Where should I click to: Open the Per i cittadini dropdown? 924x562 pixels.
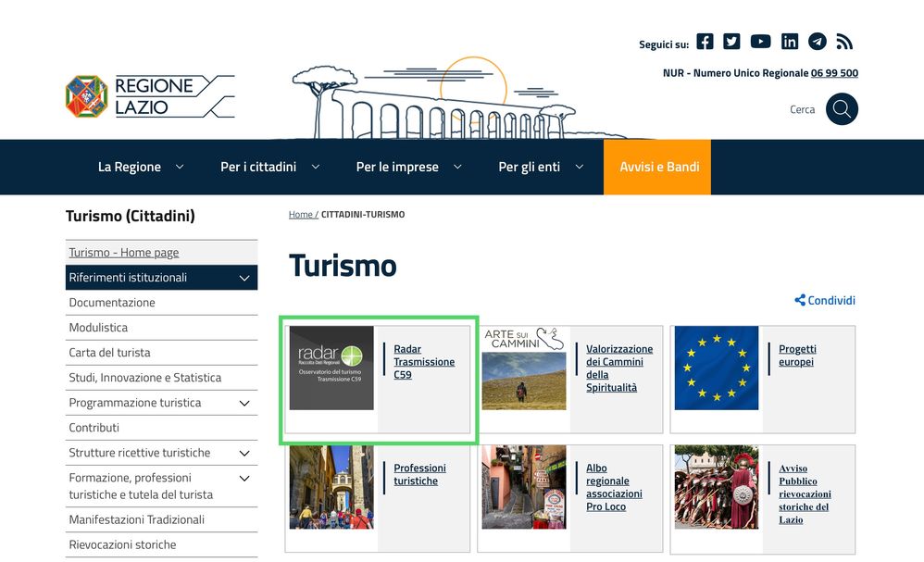pyautogui.click(x=269, y=167)
